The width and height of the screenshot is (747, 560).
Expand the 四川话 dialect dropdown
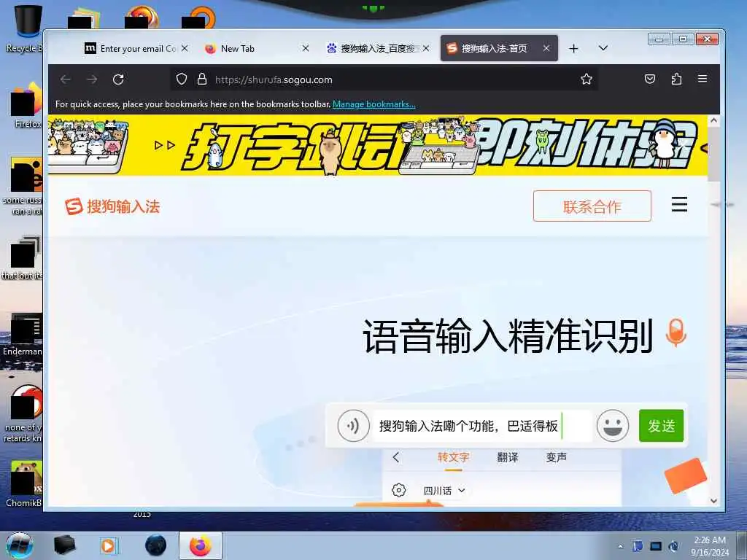pyautogui.click(x=444, y=491)
